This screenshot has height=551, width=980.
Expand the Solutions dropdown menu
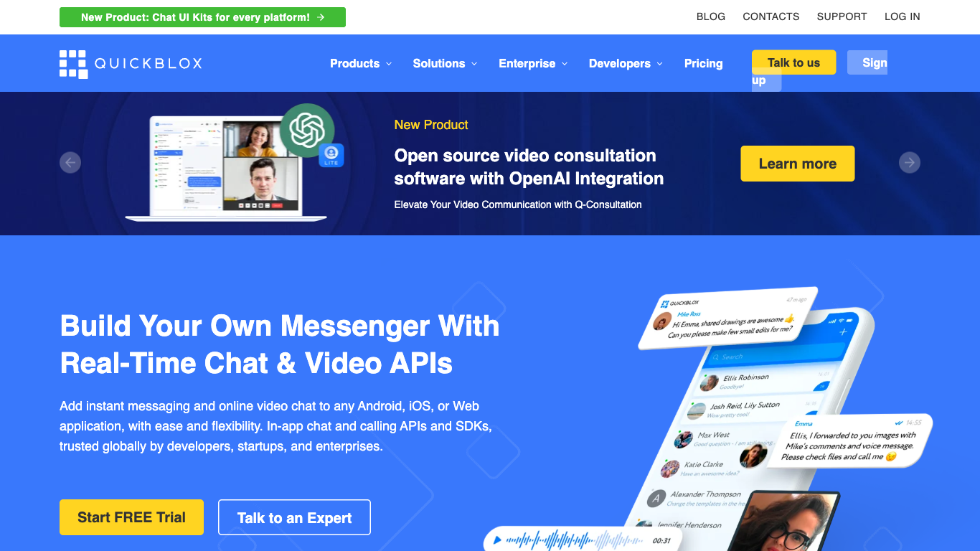point(445,64)
